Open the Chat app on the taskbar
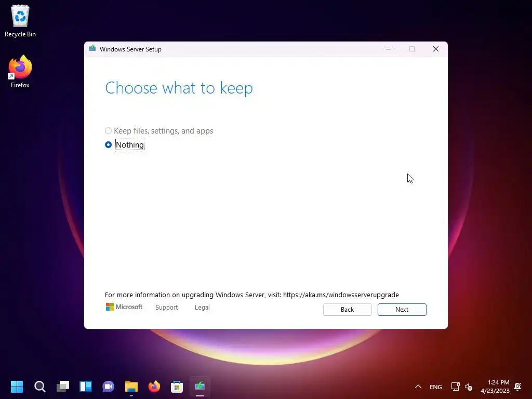Viewport: 532px width, 399px height. (108, 387)
